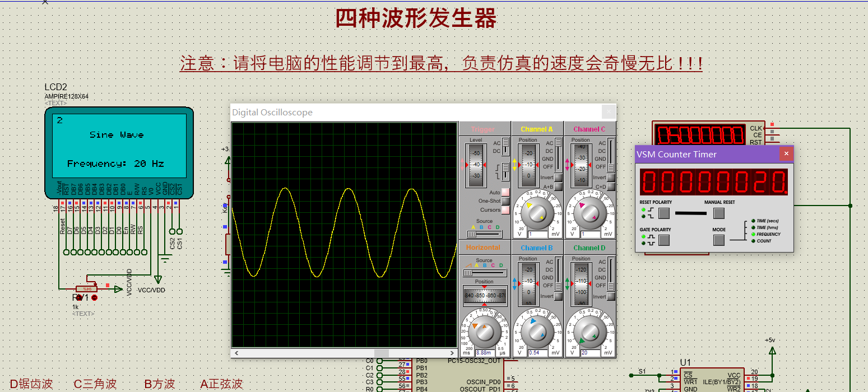Click the Channel A voltage value field
Screen dimensions: 868x392
[538, 234]
